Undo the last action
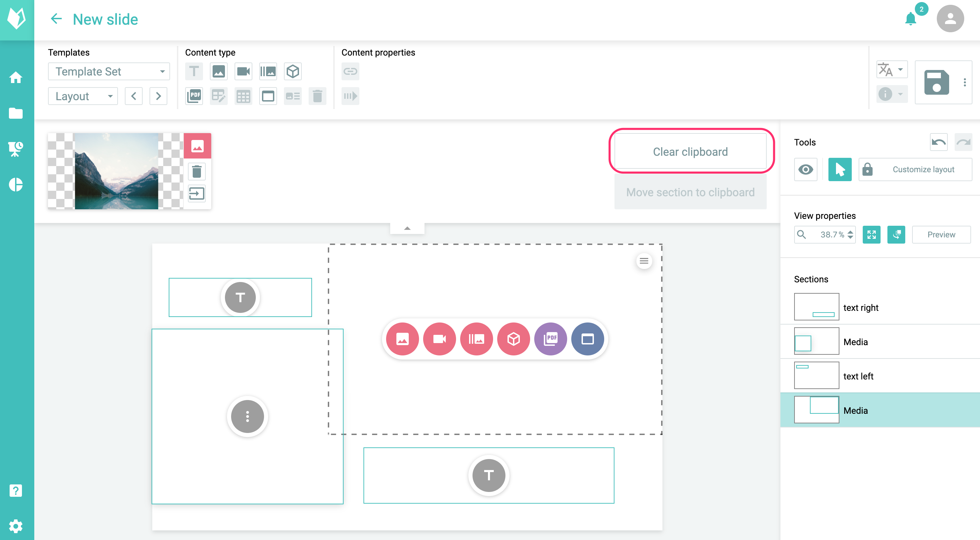The image size is (980, 540). click(x=939, y=142)
